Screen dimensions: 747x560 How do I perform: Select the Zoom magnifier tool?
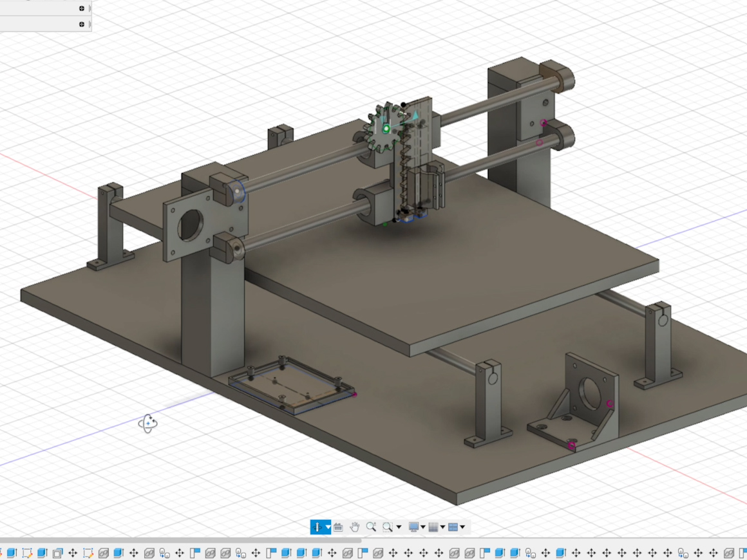(x=371, y=527)
